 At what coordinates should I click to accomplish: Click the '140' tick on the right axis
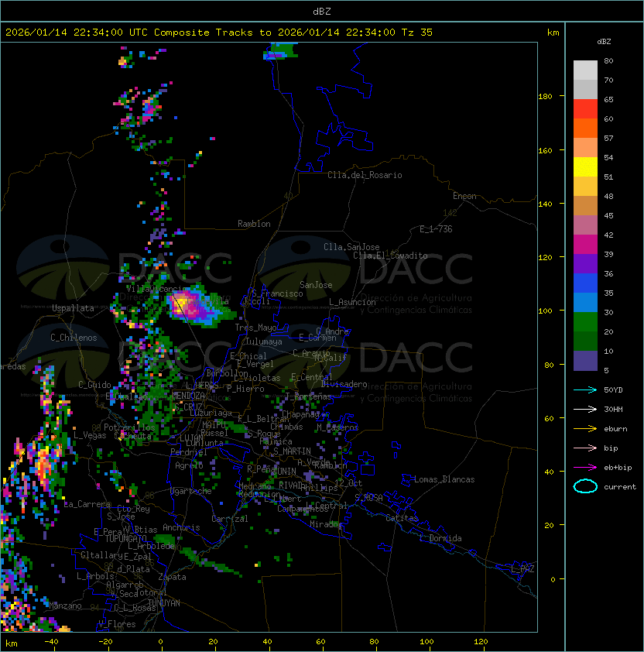point(545,204)
